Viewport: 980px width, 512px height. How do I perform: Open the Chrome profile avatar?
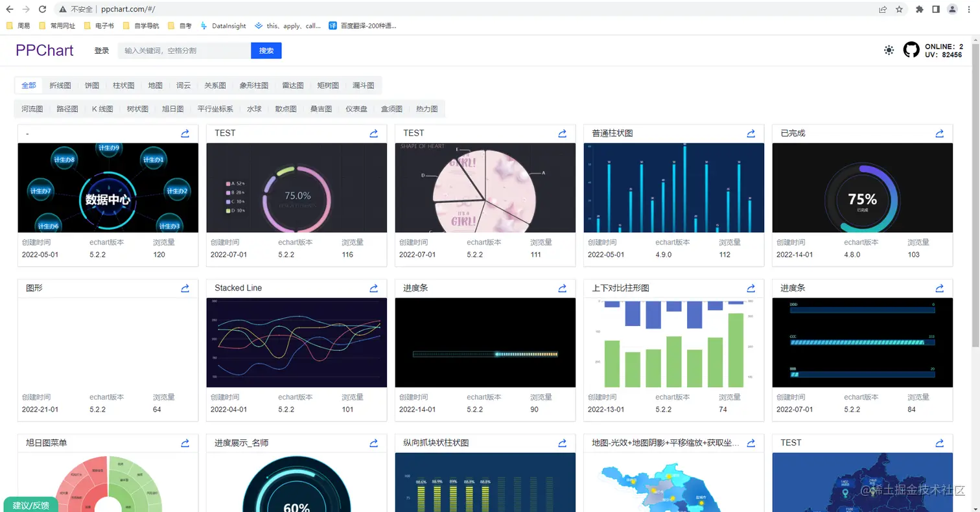[x=952, y=10]
